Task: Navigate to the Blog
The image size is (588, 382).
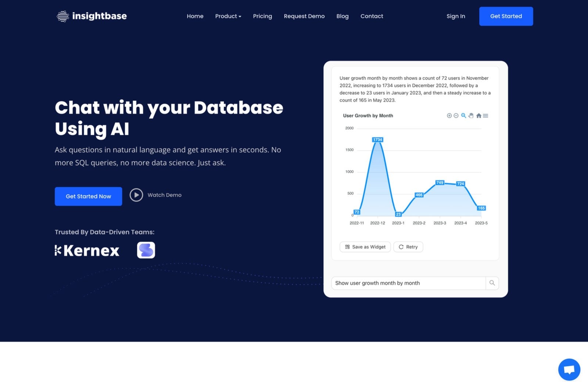Action: pyautogui.click(x=343, y=16)
